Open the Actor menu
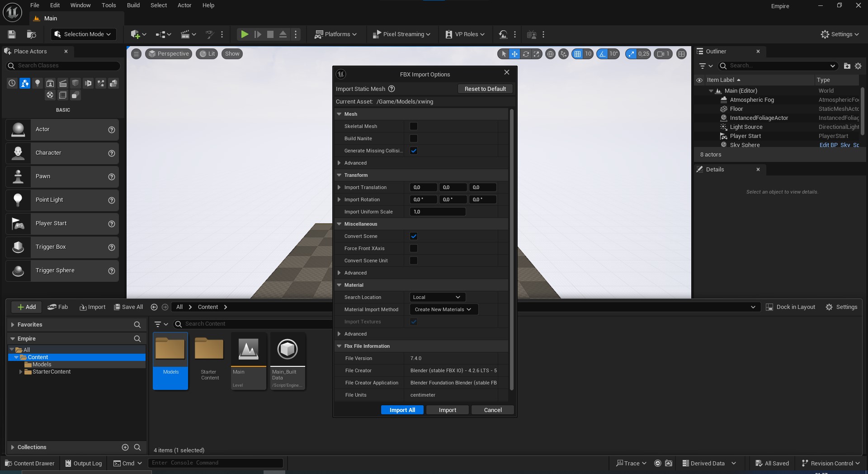868x474 pixels. pyautogui.click(x=184, y=5)
